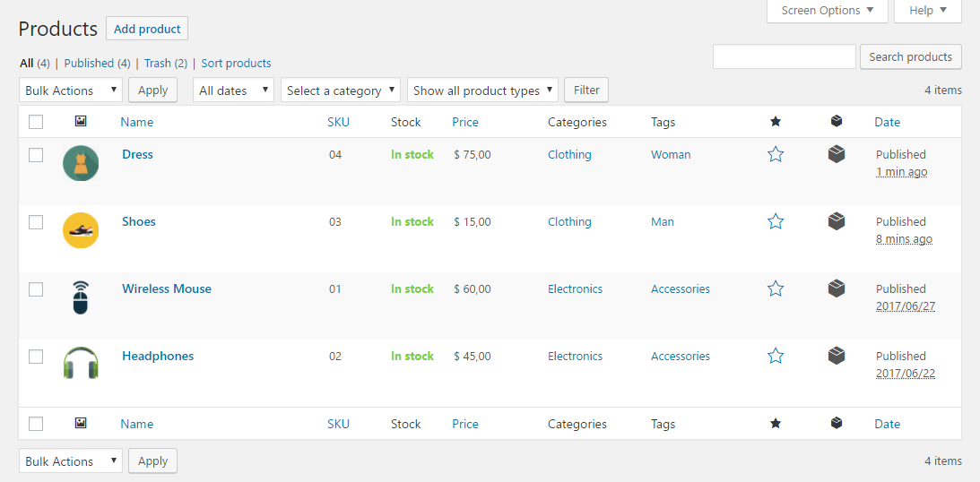Select the checkbox for the Shoes row
The width and height of the screenshot is (980, 482).
point(36,221)
